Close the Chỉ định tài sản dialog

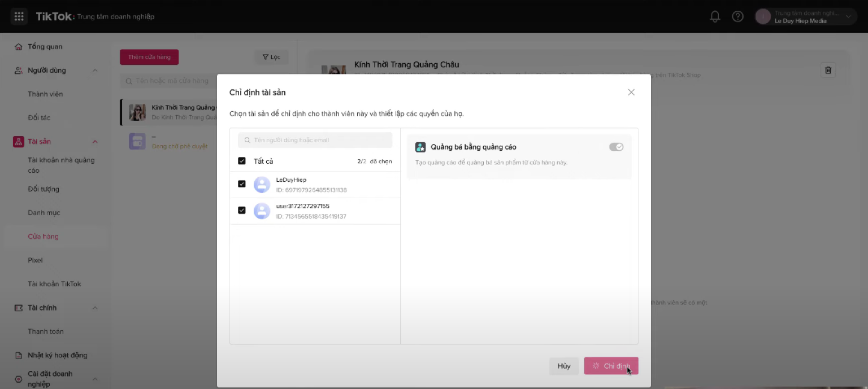click(x=631, y=92)
